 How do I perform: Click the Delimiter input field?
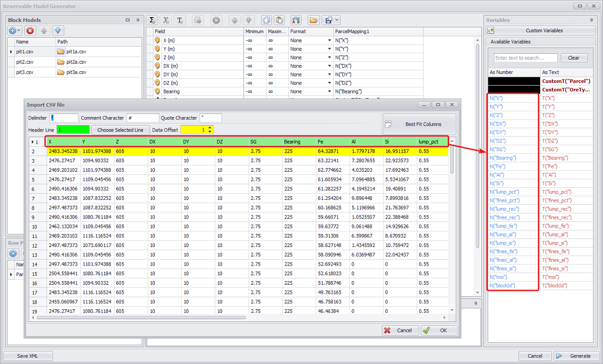coord(64,118)
